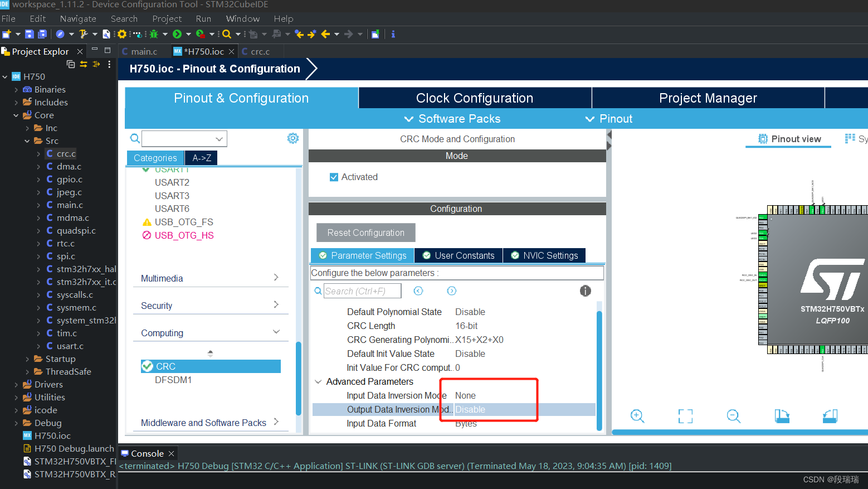This screenshot has width=868, height=489.
Task: Rotate the chip pinout clockwise
Action: point(782,416)
